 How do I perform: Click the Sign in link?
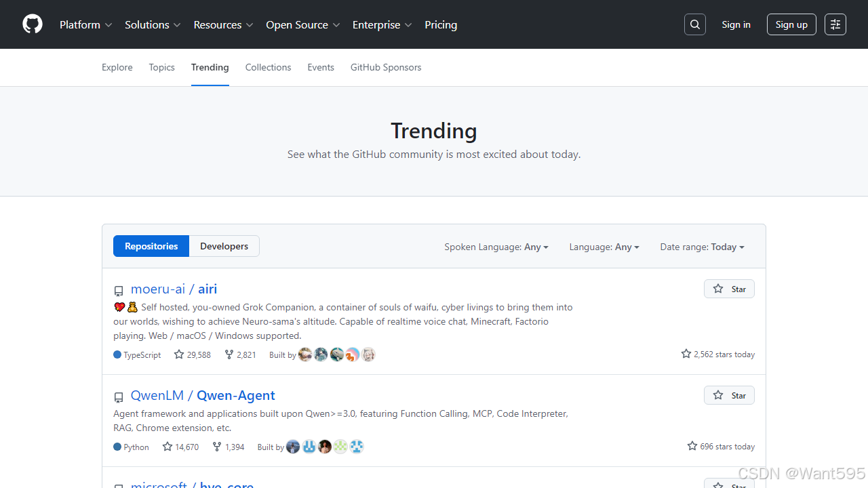click(736, 24)
